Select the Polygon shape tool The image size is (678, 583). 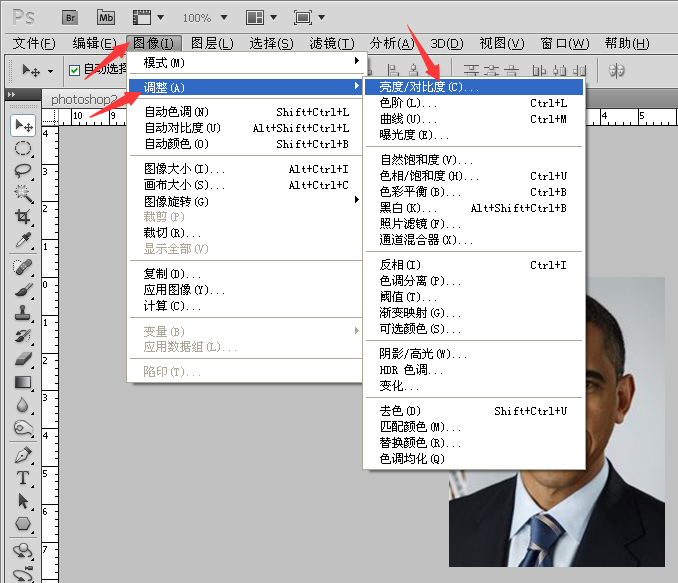(x=23, y=524)
